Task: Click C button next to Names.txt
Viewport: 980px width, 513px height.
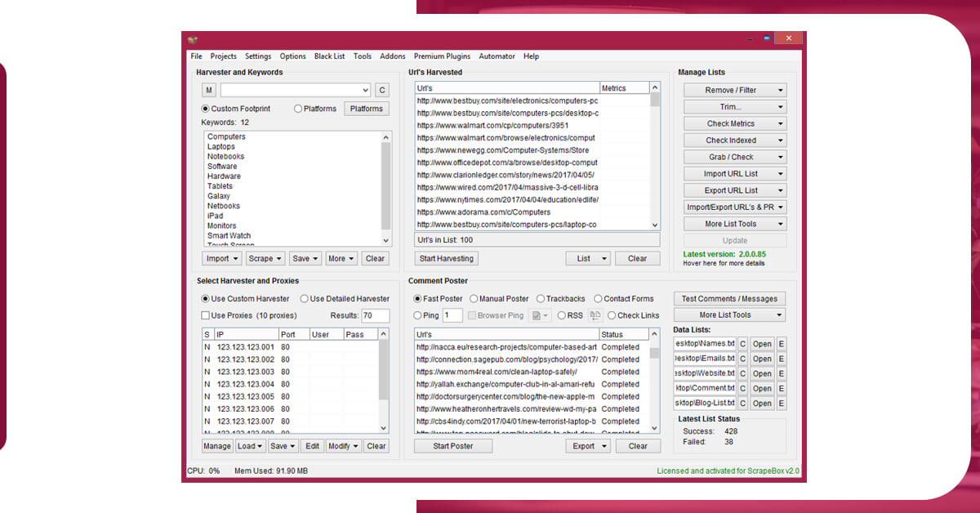Action: tap(743, 344)
